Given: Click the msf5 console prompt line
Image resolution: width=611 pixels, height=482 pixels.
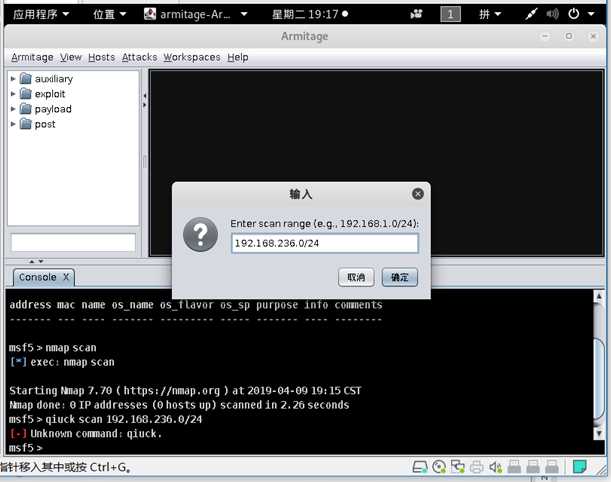Looking at the screenshot, I should pos(26,448).
